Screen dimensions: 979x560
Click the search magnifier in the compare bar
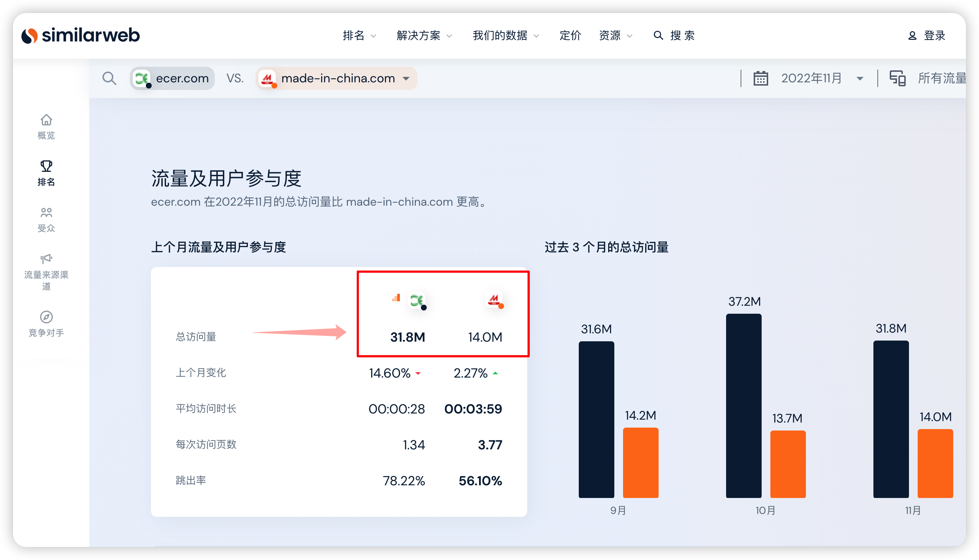109,78
